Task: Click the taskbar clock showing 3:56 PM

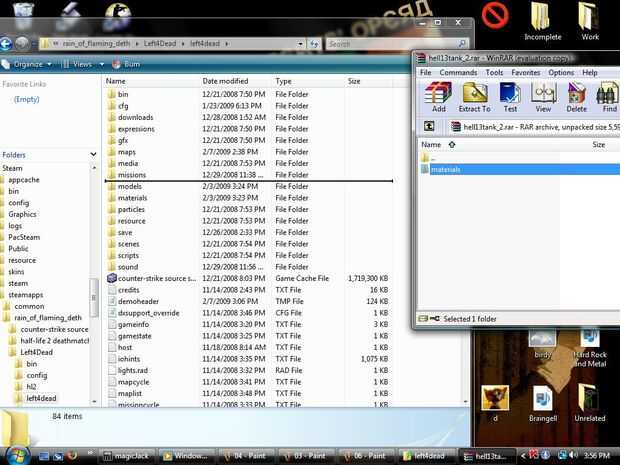Action: pyautogui.click(x=597, y=456)
